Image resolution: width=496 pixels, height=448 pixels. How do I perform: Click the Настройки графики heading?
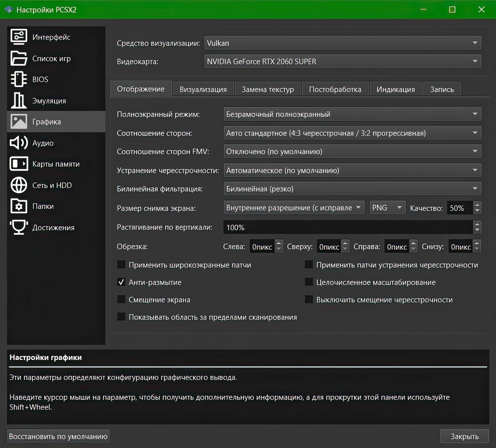[46, 357]
